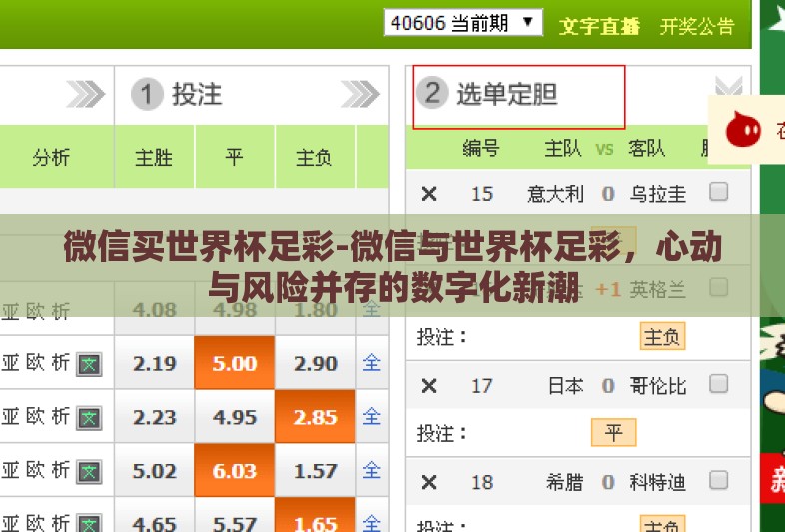785x532 pixels.
Task: Click the 分析 column header
Action: click(51, 157)
